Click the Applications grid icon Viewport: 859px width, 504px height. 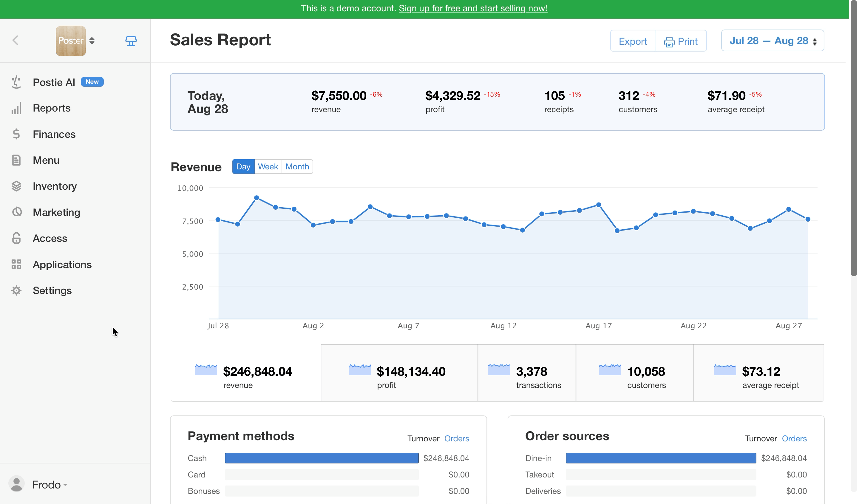coord(16,265)
